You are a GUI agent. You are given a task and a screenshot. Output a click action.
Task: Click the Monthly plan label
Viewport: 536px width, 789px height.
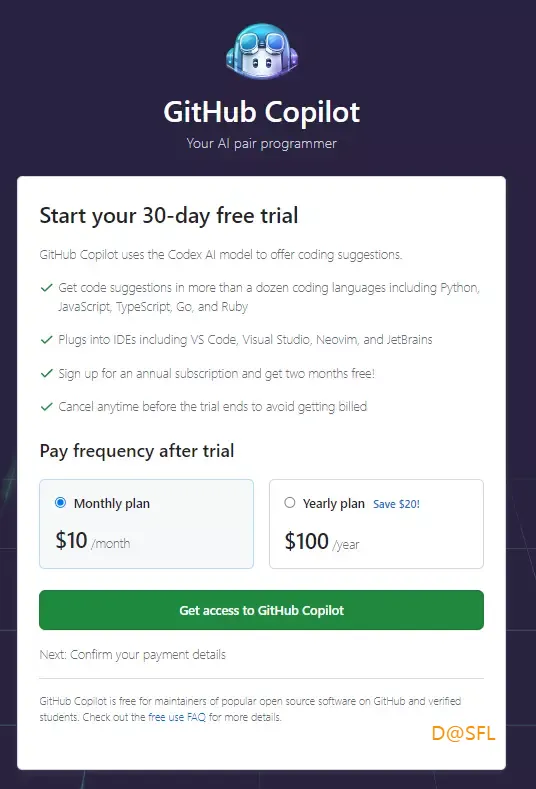click(112, 504)
